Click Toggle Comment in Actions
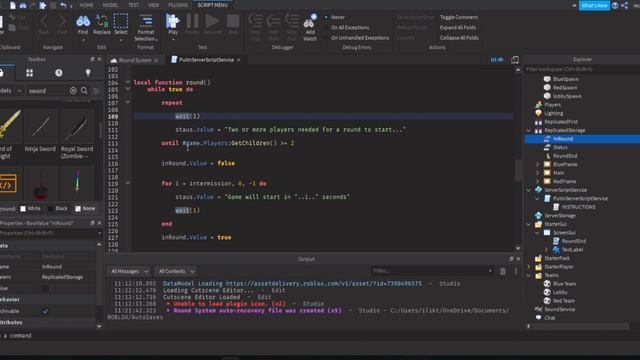 coord(459,17)
